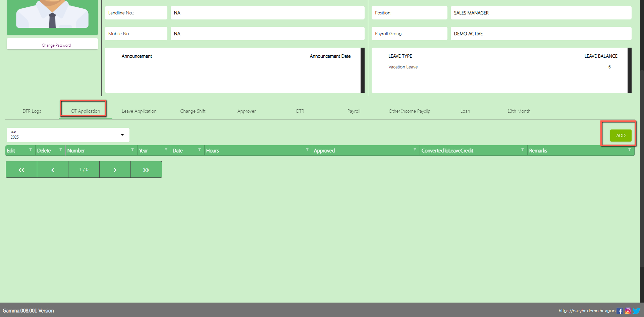
Task: Filter the Delete column
Action: pyautogui.click(x=61, y=150)
